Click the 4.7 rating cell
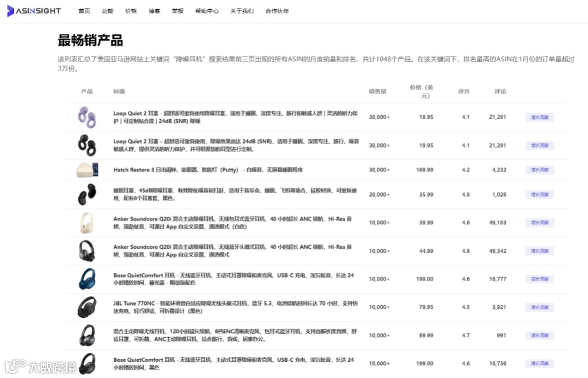This screenshot has height=378, width=588. pos(465,336)
